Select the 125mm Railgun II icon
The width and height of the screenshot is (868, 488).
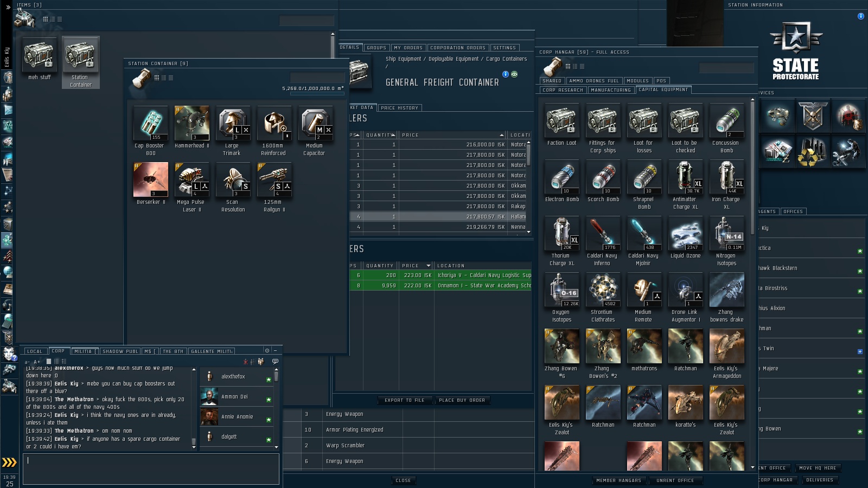(274, 179)
